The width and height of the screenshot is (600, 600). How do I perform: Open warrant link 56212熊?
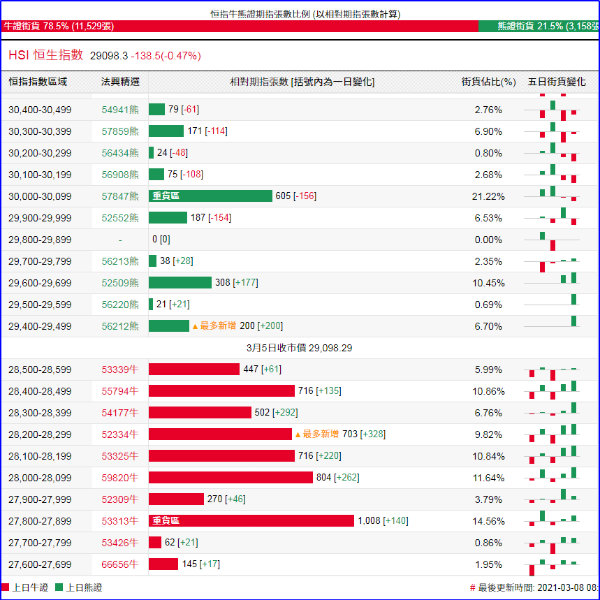pyautogui.click(x=120, y=326)
